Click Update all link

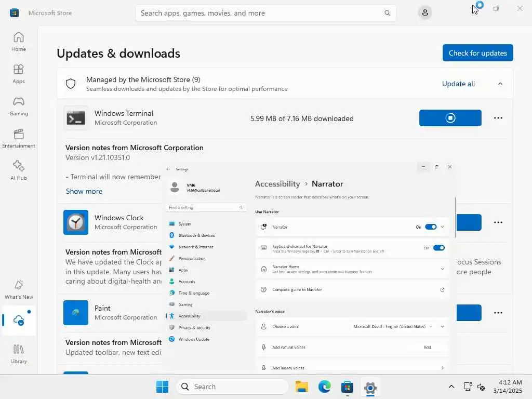[458, 84]
